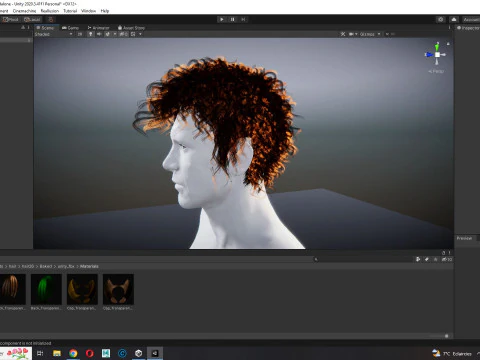
Task: Click the scene search field dropdown arrow
Action: (387, 34)
